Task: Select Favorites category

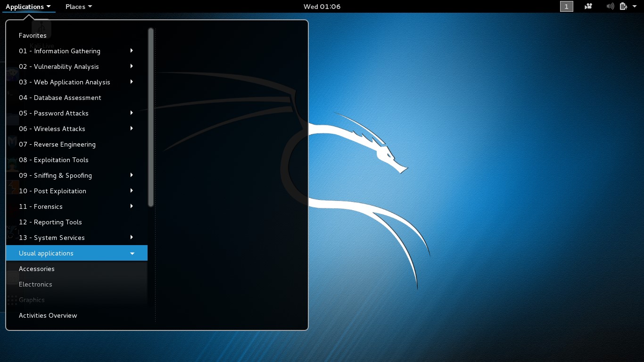Action: [33, 35]
